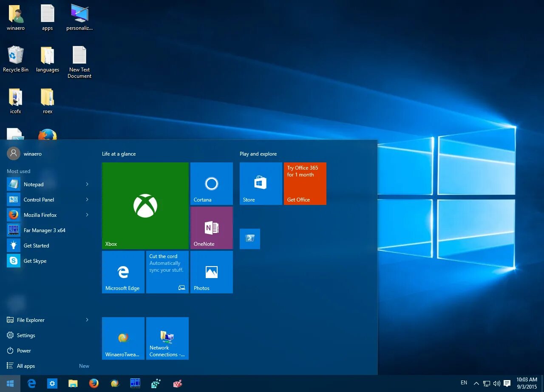Click the EN language indicator
This screenshot has height=392, width=544.
[464, 383]
